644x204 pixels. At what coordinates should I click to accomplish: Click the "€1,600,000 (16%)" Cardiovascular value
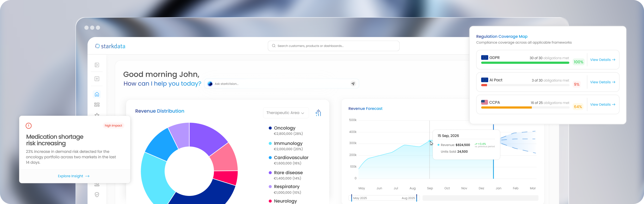pyautogui.click(x=287, y=163)
